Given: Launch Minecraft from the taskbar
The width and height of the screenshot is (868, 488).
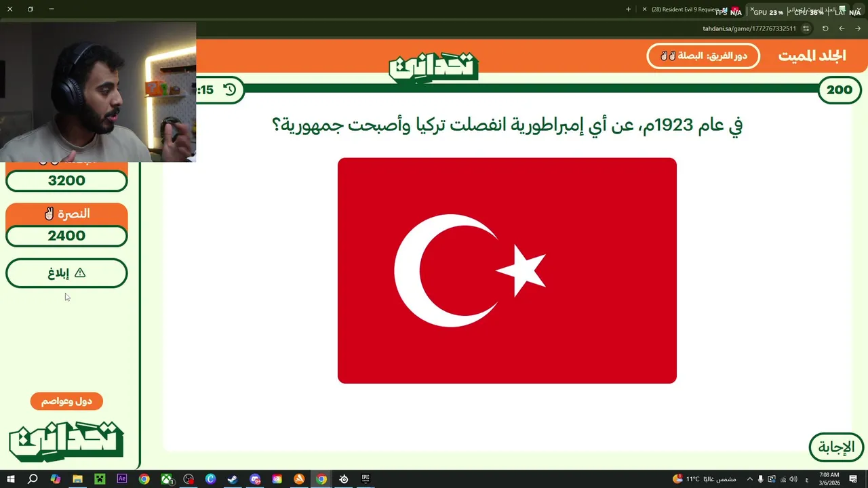Looking at the screenshot, I should (x=100, y=479).
